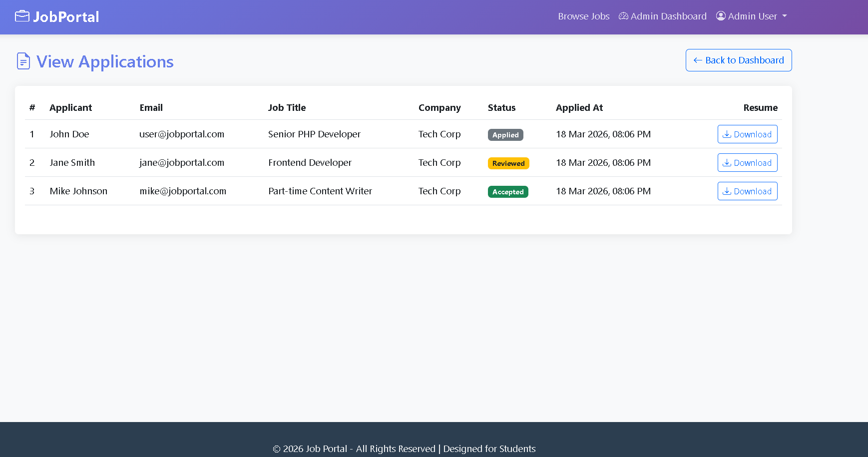Click the Applied At column header
The height and width of the screenshot is (457, 868).
579,108
